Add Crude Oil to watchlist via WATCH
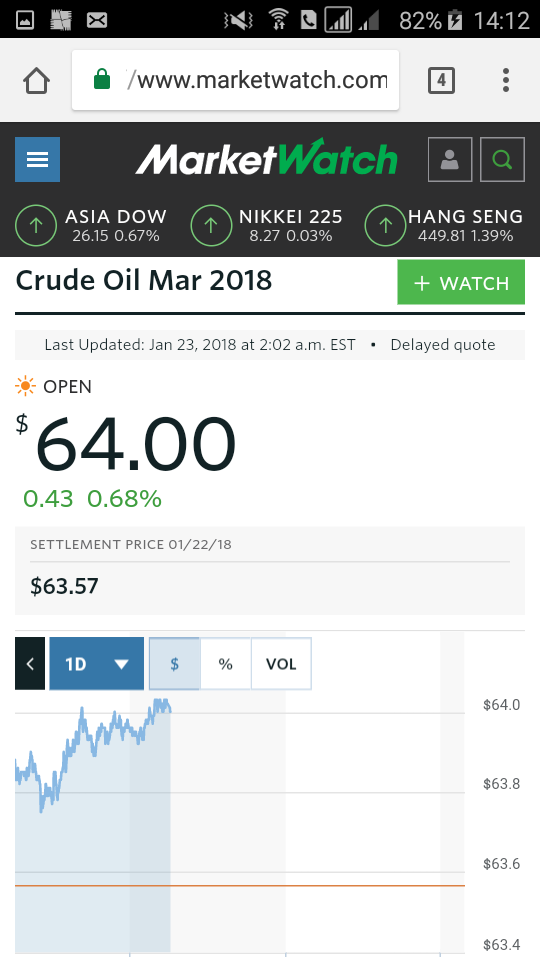 [x=461, y=282]
